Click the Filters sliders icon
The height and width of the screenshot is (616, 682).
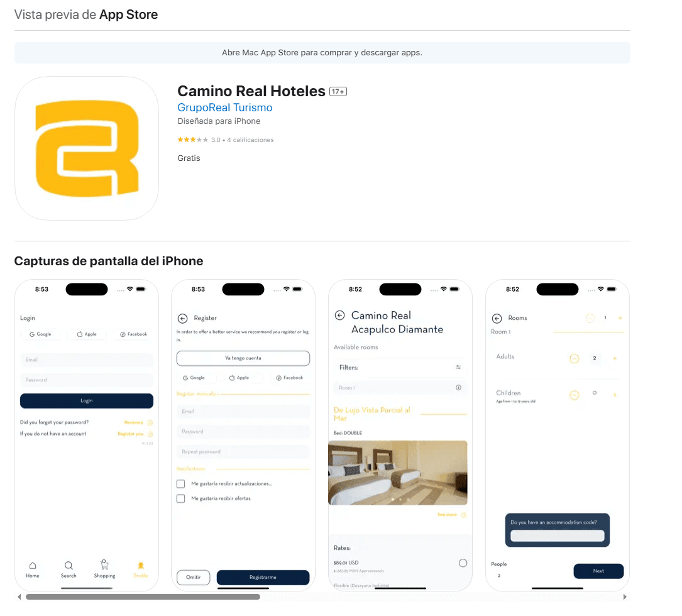point(458,367)
